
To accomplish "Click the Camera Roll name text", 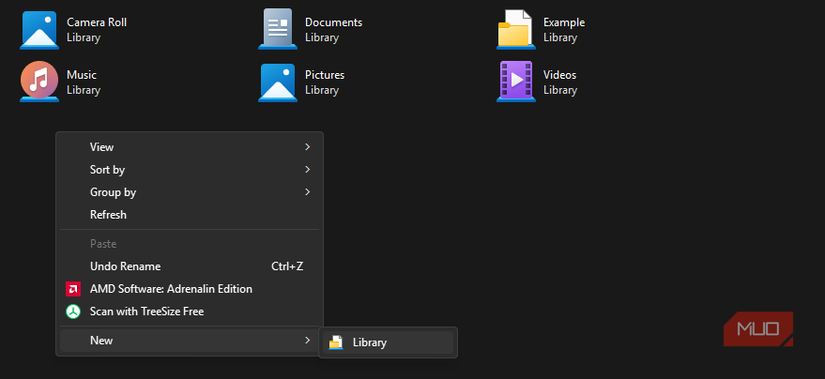I will pos(96,23).
